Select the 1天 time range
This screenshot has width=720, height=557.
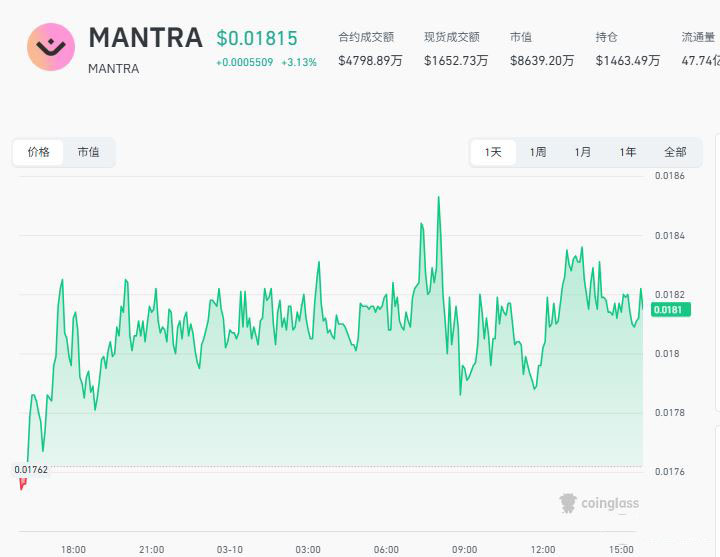(493, 152)
